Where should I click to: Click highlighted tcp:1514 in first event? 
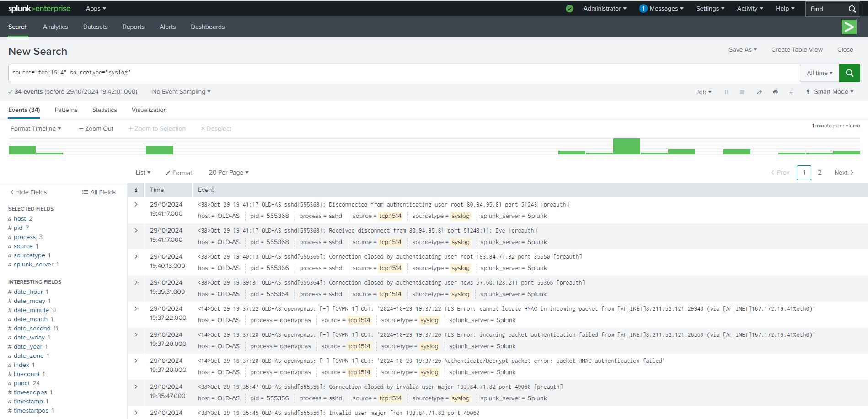pos(390,216)
